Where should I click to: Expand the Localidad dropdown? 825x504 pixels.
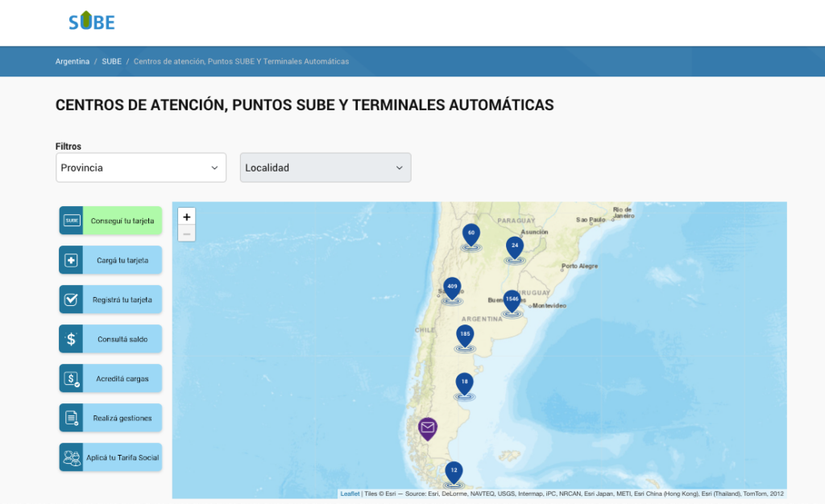325,167
